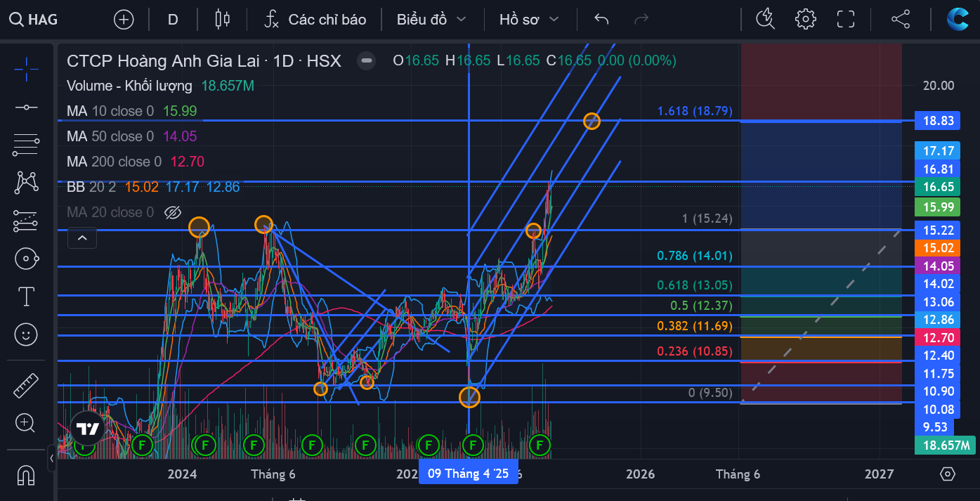Expand the Hồ sơ dropdown
This screenshot has width=980, height=501.
pyautogui.click(x=529, y=20)
